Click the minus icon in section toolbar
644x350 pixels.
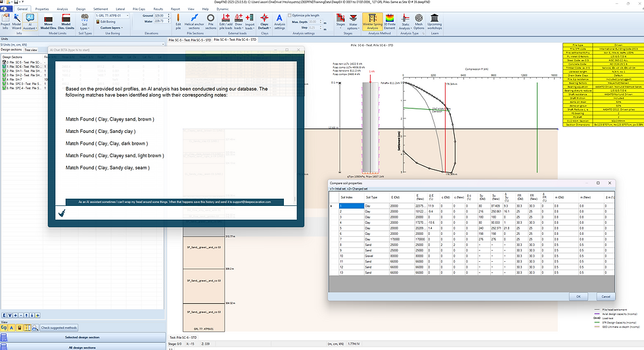(21, 315)
